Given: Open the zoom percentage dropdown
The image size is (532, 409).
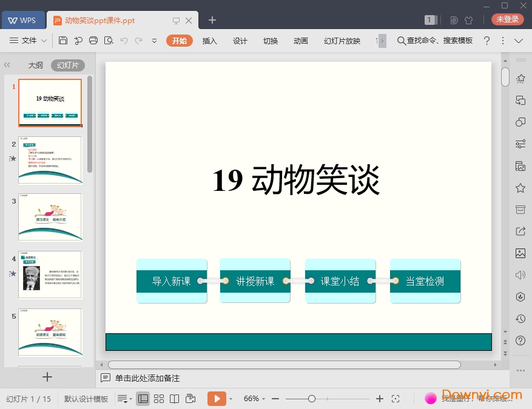Looking at the screenshot, I should pyautogui.click(x=255, y=398).
